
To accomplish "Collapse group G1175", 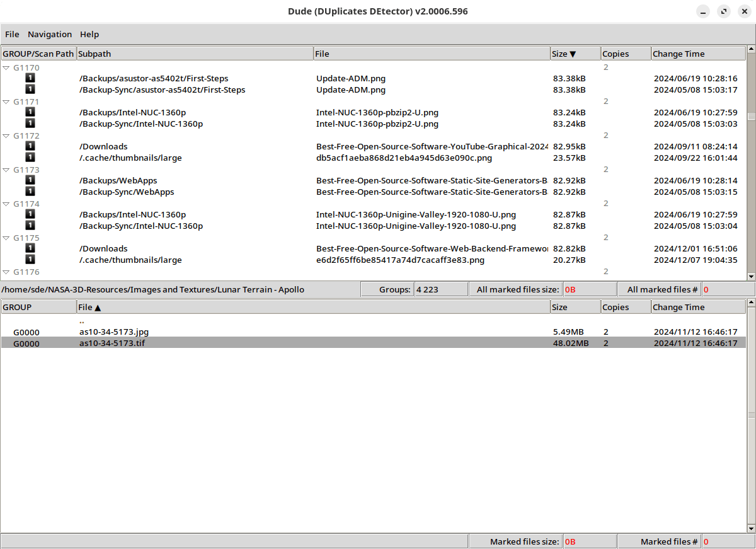I will click(x=6, y=238).
